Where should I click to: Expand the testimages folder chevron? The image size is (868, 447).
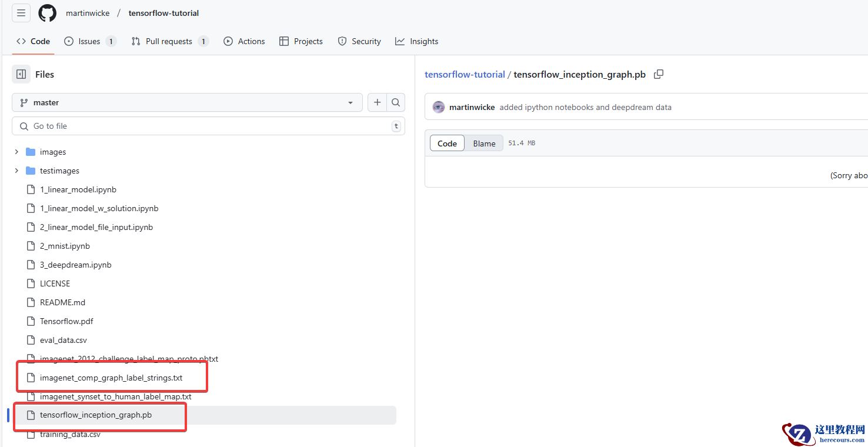click(x=16, y=171)
